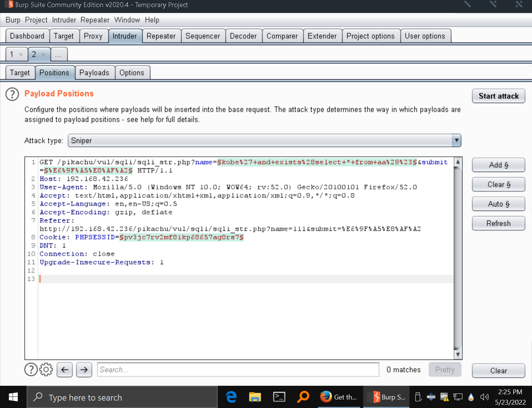Click the USB device tray icon
The height and width of the screenshot is (408, 532).
(x=418, y=397)
